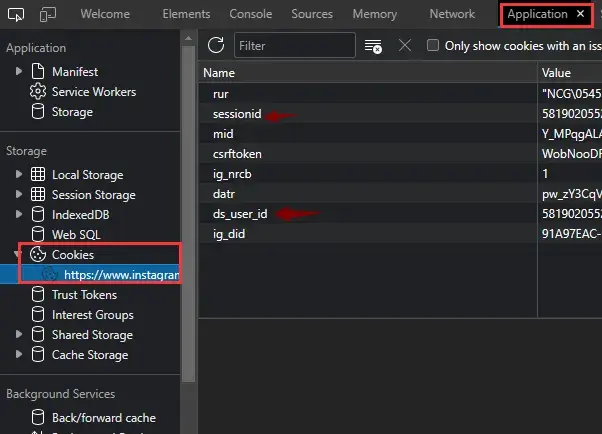Enable only show cookies with an issue

pyautogui.click(x=433, y=45)
